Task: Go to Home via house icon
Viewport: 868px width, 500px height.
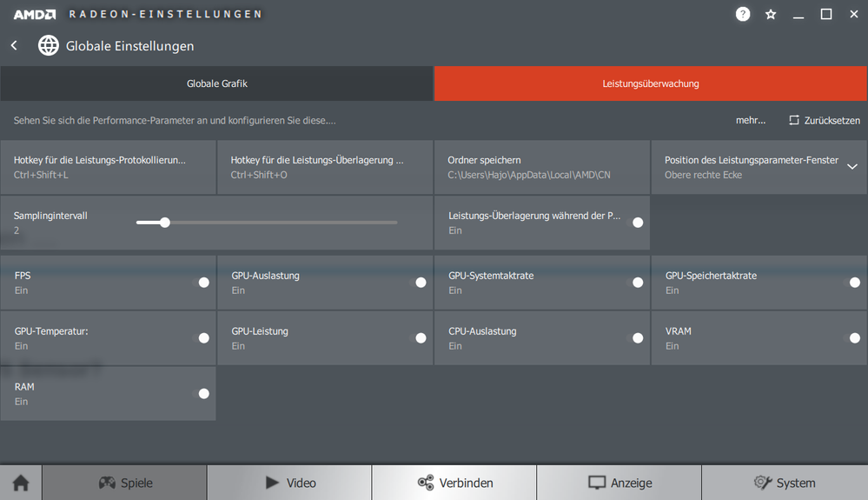Action: [21, 483]
